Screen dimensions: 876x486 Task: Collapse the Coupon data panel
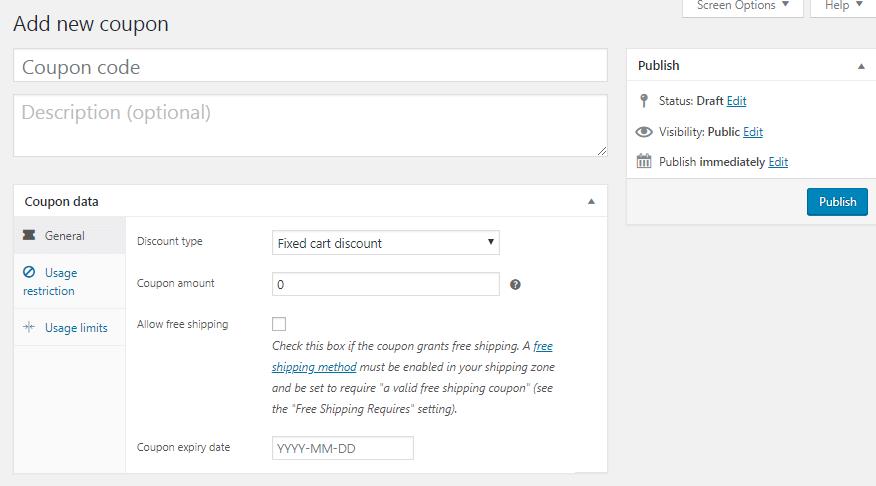click(x=591, y=202)
